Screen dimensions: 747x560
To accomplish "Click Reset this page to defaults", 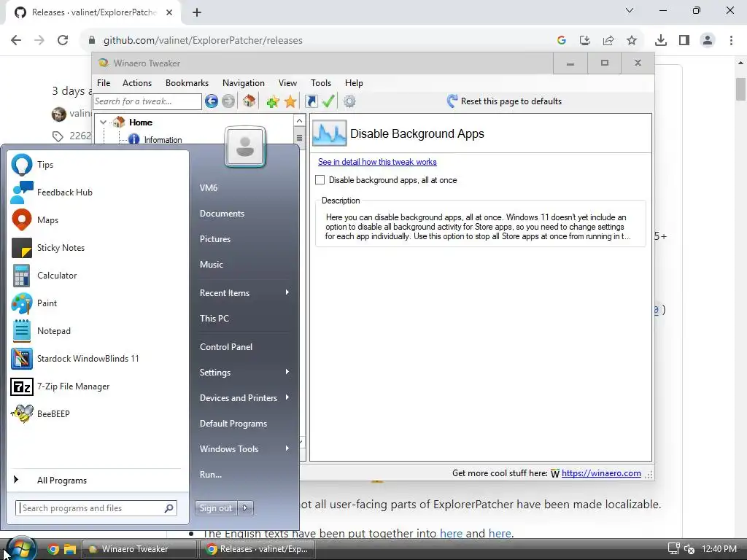I will point(505,101).
